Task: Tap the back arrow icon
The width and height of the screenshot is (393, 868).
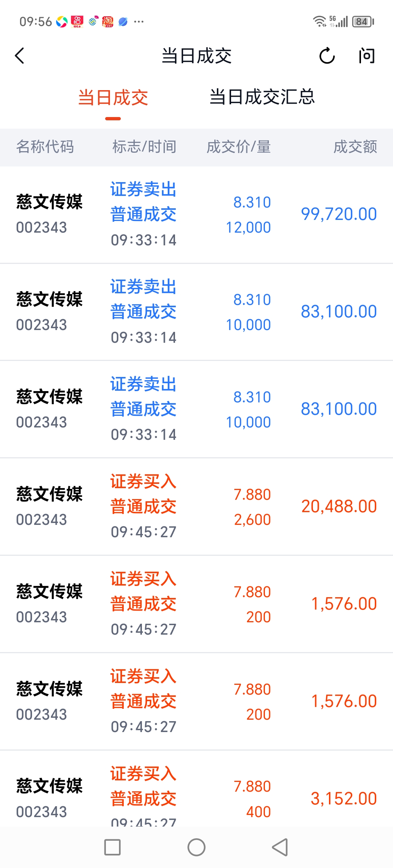Action: pyautogui.click(x=20, y=56)
